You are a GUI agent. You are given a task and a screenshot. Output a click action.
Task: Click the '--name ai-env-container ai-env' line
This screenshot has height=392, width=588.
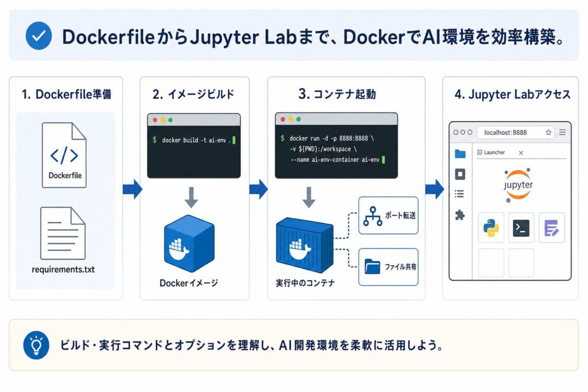[x=335, y=160]
